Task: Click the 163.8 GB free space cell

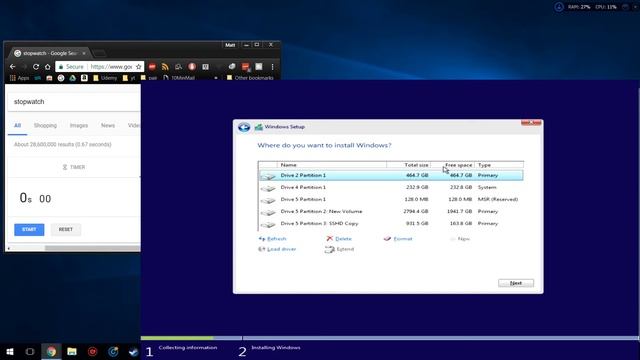Action: point(461,224)
